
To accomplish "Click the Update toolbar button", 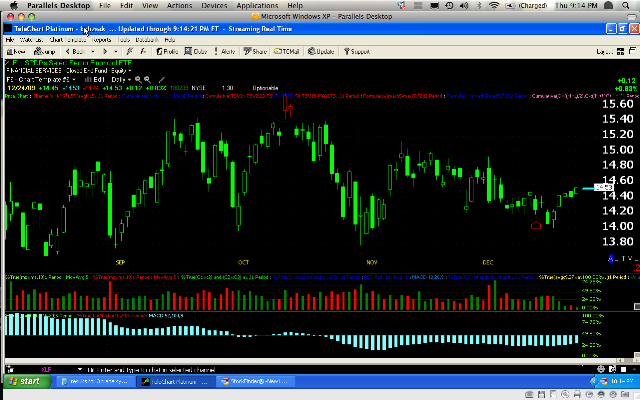I will [x=321, y=51].
